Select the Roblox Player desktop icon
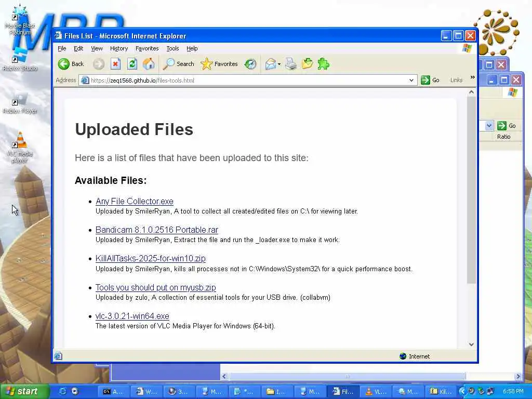Viewport: 532px width, 399px height. tap(20, 103)
